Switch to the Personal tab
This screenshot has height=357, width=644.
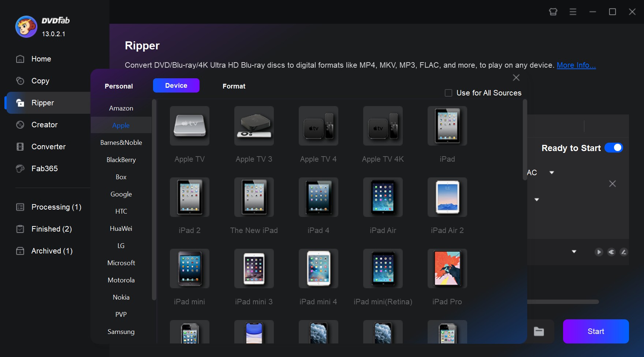pos(119,86)
